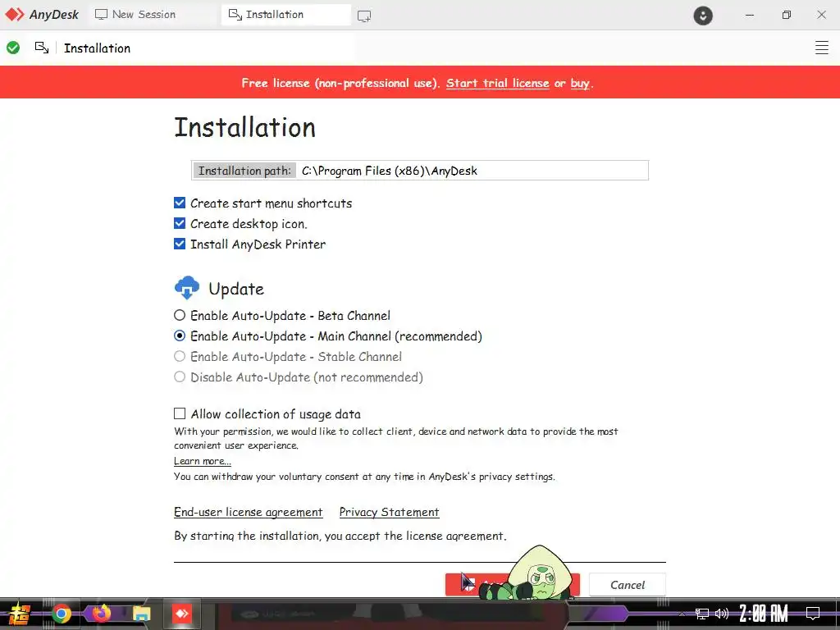Open the volume control in system tray
The width and height of the screenshot is (840, 630).
pos(722,614)
